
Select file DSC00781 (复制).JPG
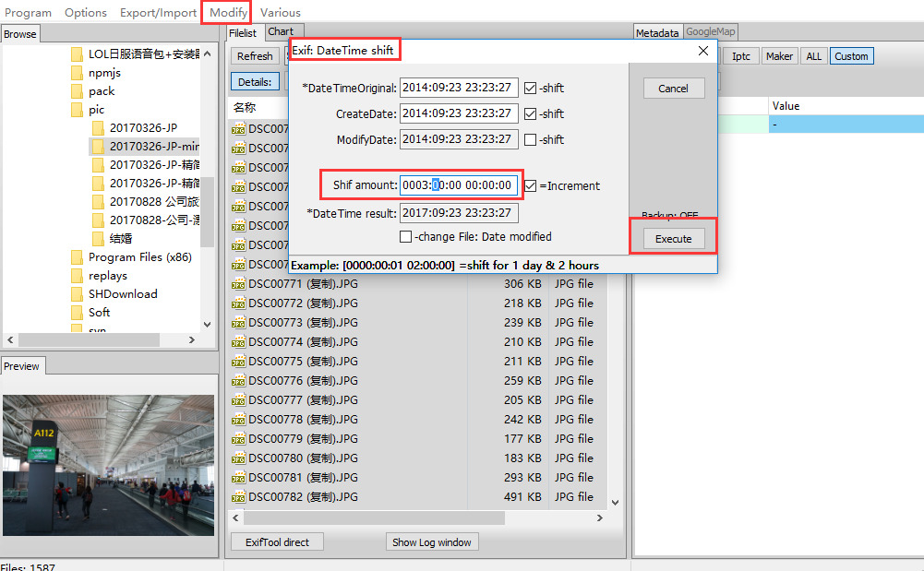coord(303,478)
